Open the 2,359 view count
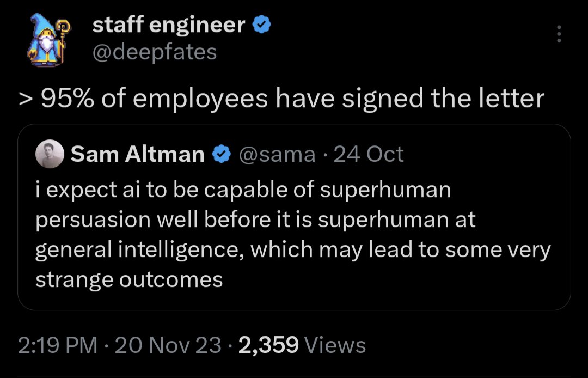 point(268,345)
